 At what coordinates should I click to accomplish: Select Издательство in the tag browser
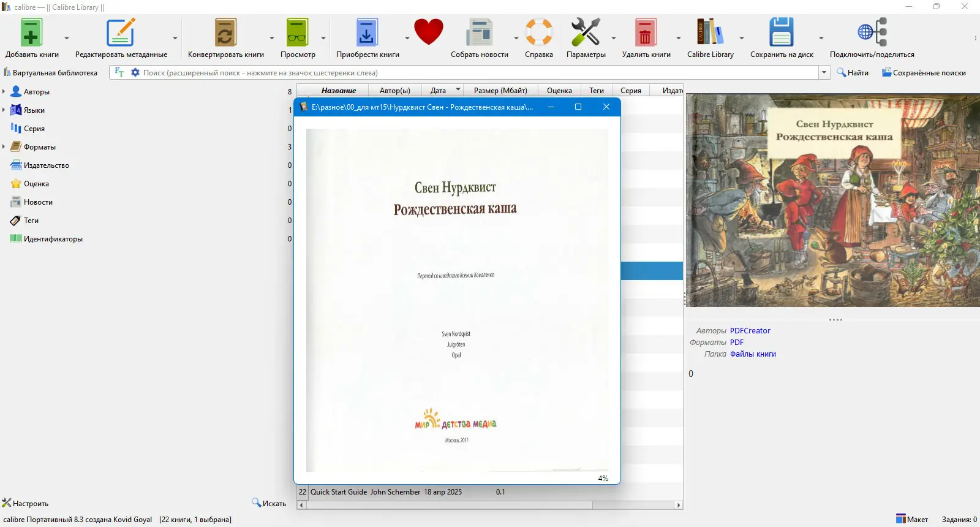(46, 165)
